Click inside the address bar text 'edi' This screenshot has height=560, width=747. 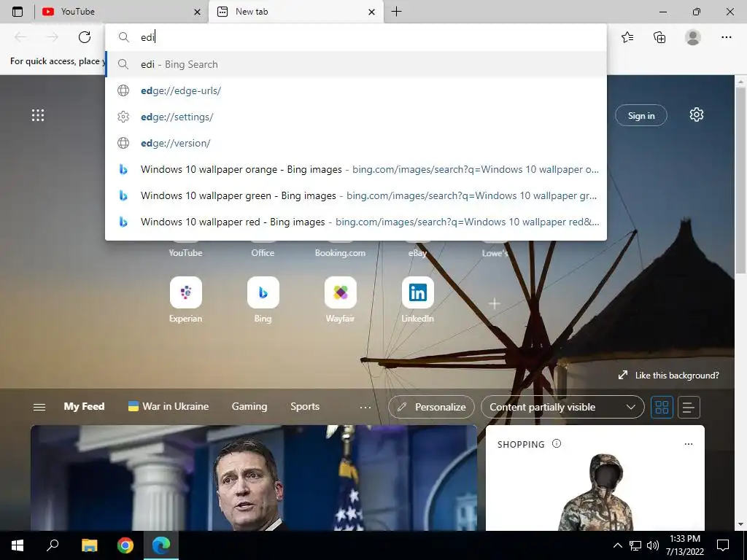tap(147, 37)
